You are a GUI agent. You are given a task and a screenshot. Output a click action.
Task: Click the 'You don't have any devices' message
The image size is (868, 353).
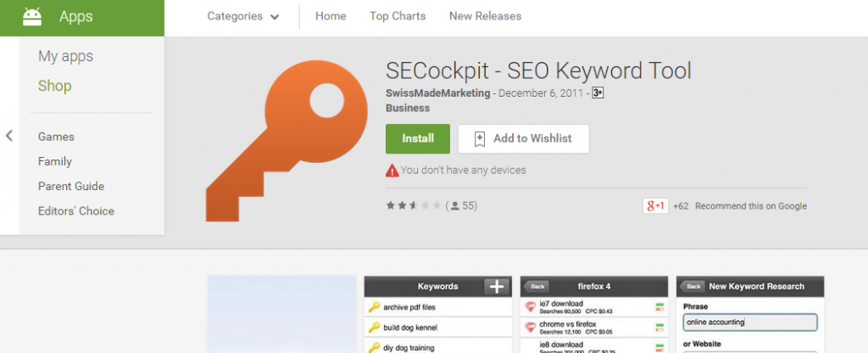pos(464,170)
